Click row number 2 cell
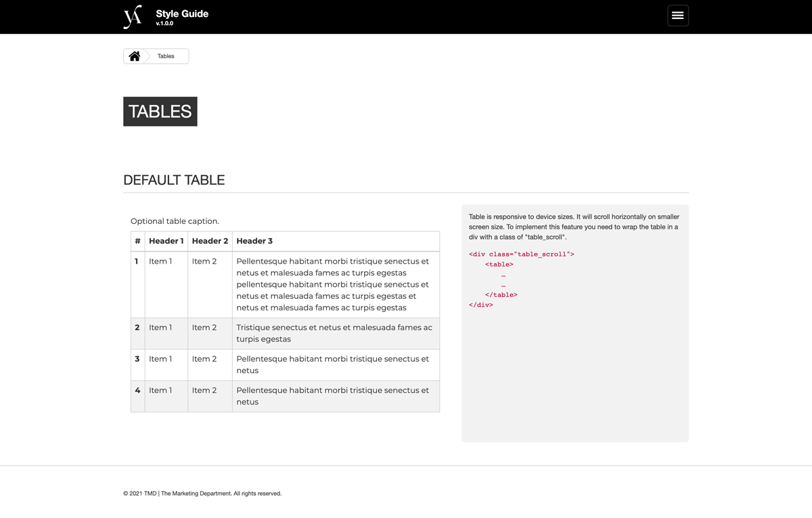Screen dimensions: 812x518 [x=137, y=328]
